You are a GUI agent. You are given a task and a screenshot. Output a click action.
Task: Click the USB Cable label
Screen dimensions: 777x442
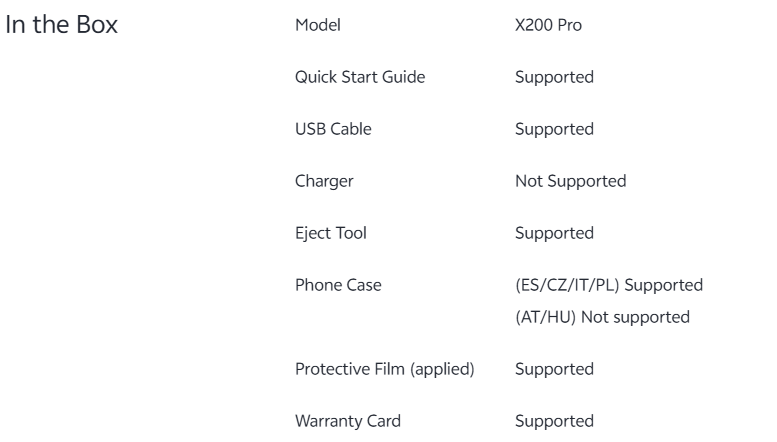(x=333, y=129)
